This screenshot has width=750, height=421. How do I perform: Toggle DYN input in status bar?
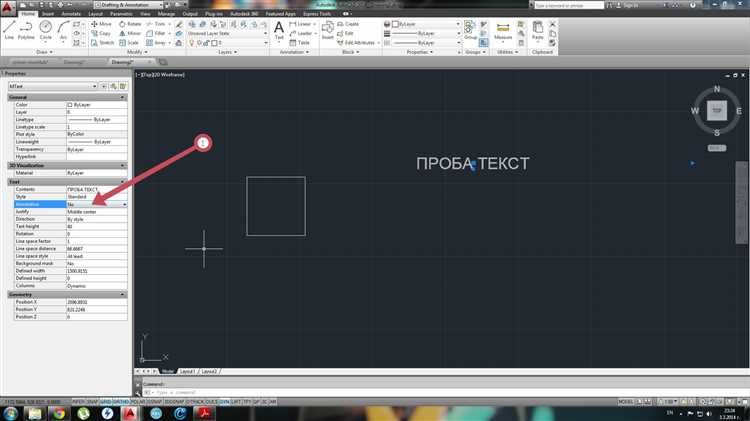point(224,402)
